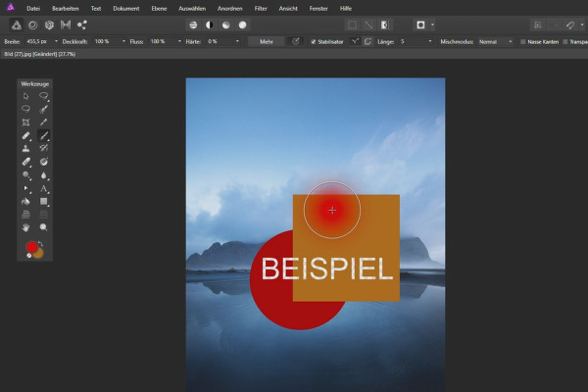Apply Auto Contrast from the toolbar
The height and width of the screenshot is (392, 588).
click(210, 25)
